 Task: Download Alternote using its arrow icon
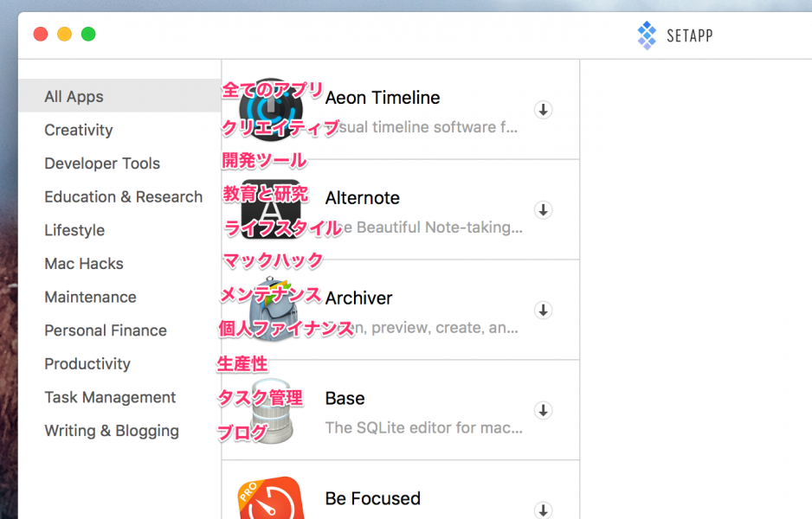[543, 210]
